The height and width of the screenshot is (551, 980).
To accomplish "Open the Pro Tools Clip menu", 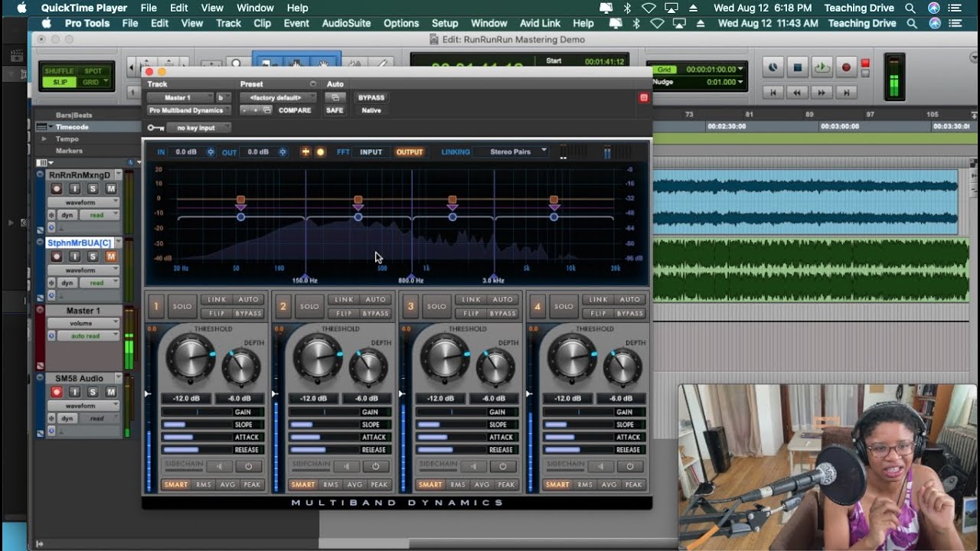I will coord(262,23).
